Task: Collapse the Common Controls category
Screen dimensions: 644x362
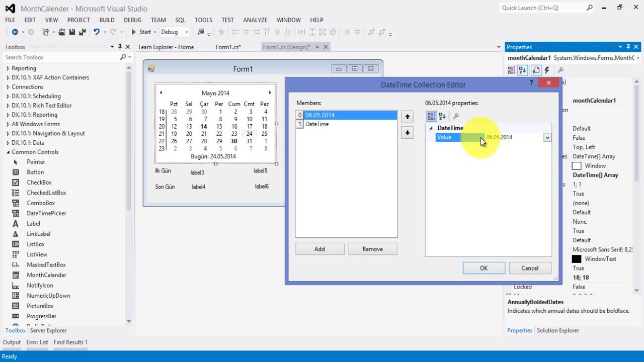Action: pos(8,152)
